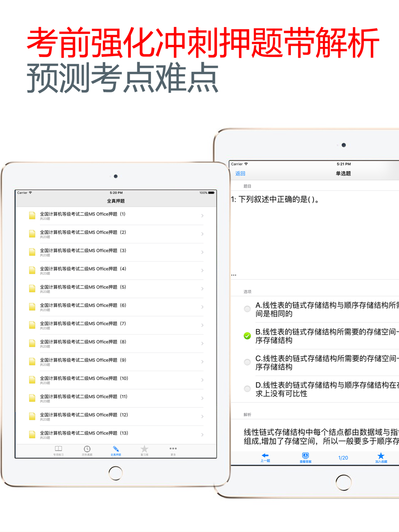Click folder icon of 押题 (11)
This screenshot has height=532, width=399.
click(x=32, y=398)
